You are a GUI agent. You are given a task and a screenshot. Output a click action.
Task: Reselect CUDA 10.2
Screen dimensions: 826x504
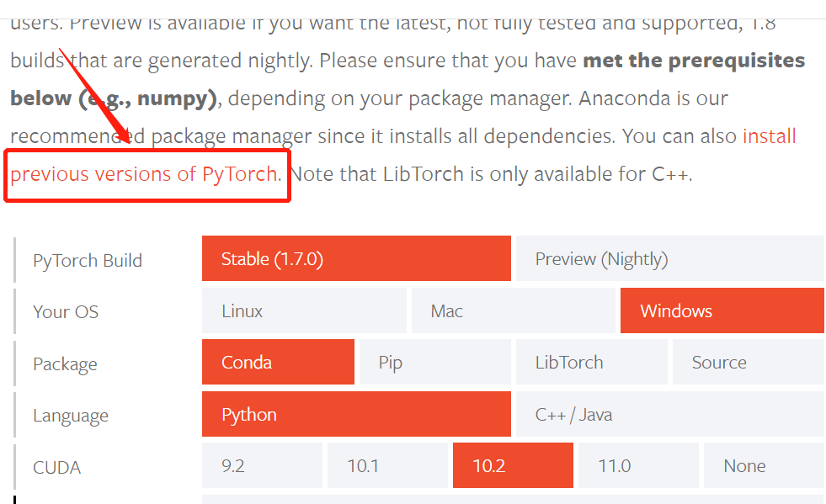pos(512,465)
